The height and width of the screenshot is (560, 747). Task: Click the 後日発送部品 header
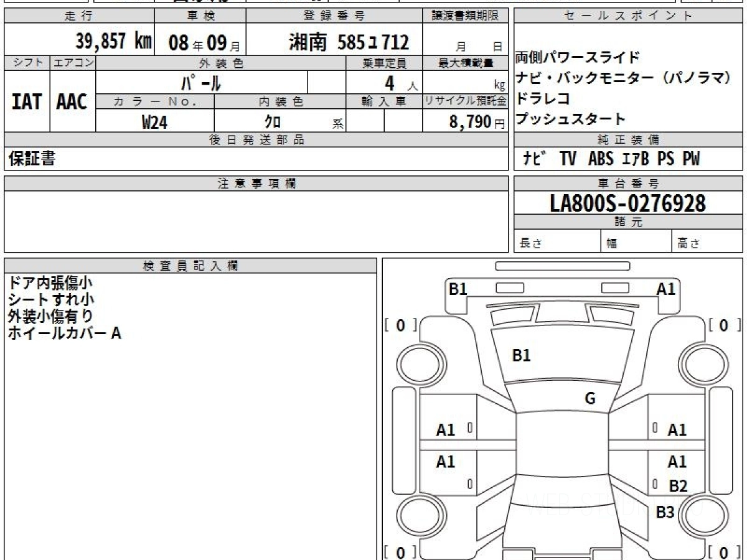(x=256, y=141)
